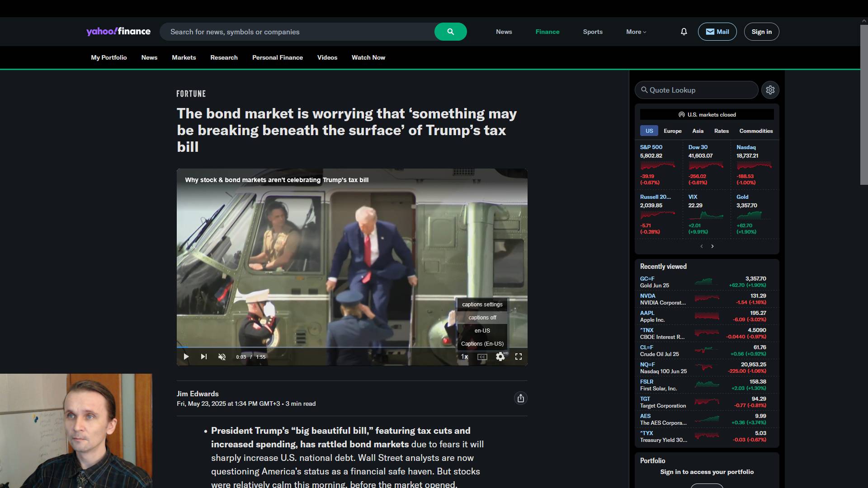Open captions settings menu entry

[x=482, y=305]
